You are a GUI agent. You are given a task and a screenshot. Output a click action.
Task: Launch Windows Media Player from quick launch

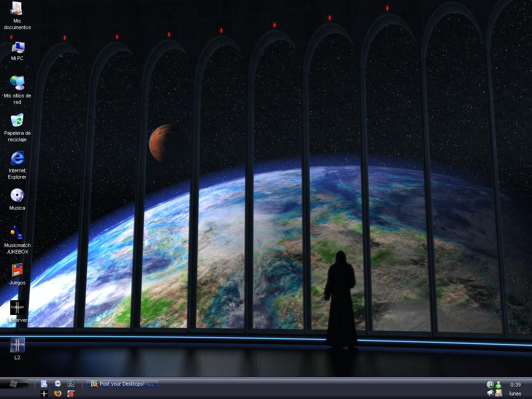click(x=58, y=384)
